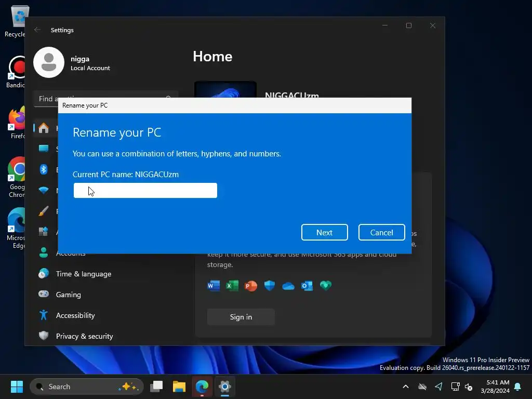Click the muted volume tray icon
Image resolution: width=532 pixels, height=399 pixels.
pyautogui.click(x=469, y=387)
